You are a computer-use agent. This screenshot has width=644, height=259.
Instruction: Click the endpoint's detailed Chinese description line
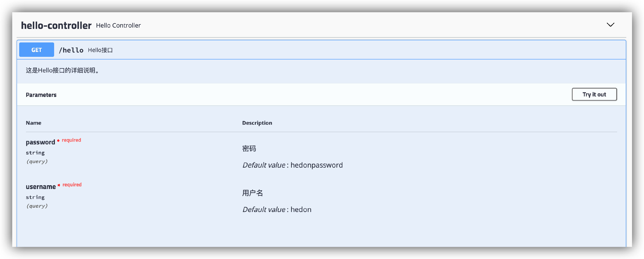point(63,70)
